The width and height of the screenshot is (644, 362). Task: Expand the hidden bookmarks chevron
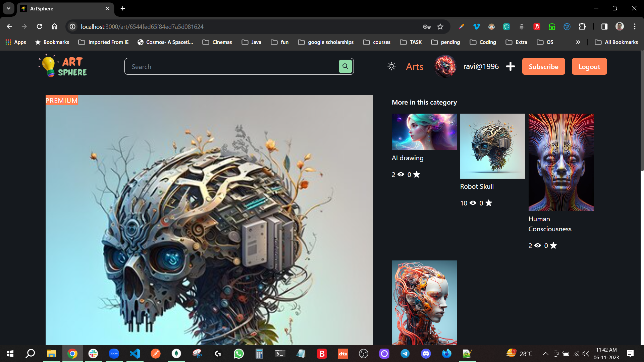(x=578, y=42)
